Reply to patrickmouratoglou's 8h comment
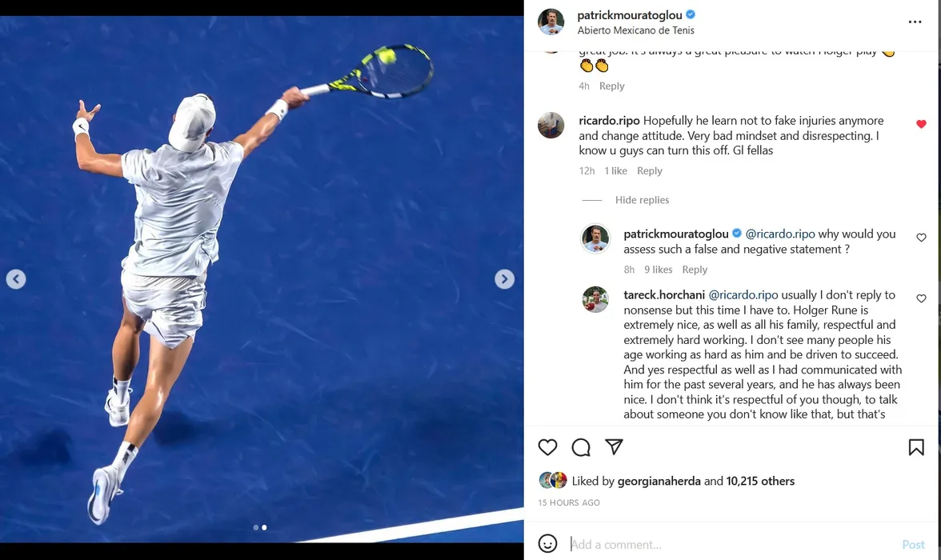The width and height of the screenshot is (941, 560). click(x=695, y=270)
